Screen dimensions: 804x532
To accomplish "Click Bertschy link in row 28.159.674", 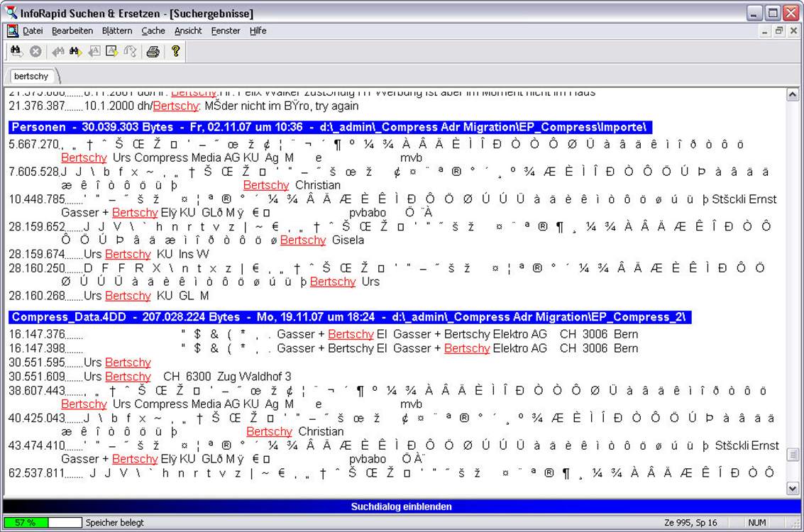I will 128,254.
